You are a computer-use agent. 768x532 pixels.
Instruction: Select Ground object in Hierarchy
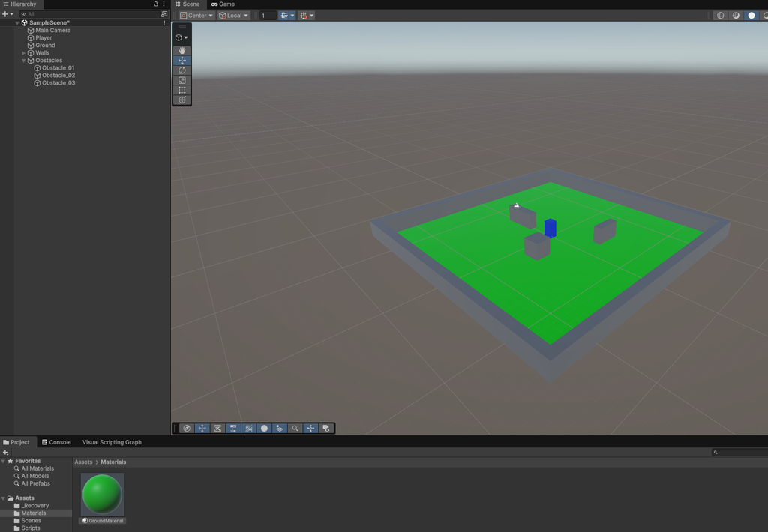tap(45, 46)
